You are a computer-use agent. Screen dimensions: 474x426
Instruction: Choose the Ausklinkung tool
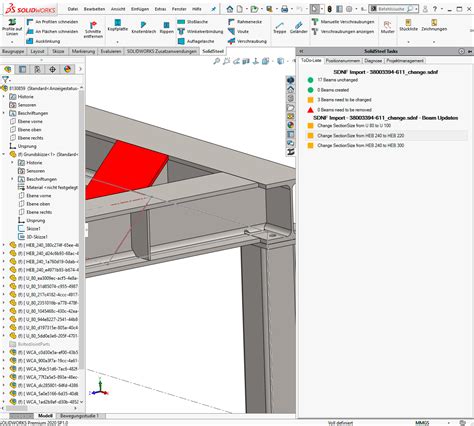43,41
